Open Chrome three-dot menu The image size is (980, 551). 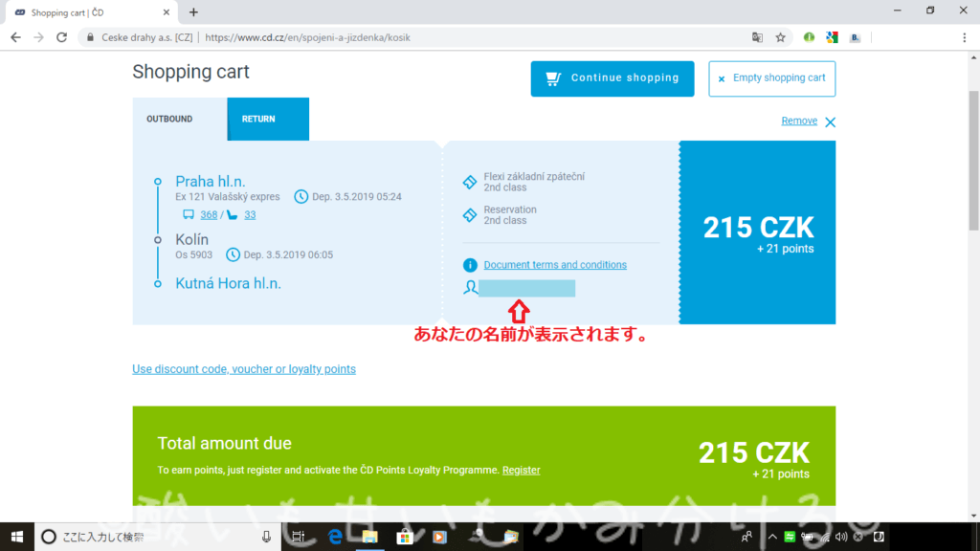965,37
